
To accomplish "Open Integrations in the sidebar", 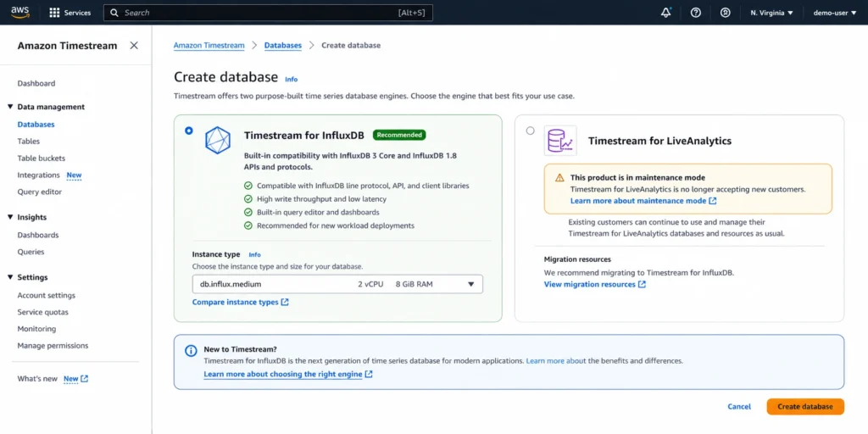I will pos(39,175).
